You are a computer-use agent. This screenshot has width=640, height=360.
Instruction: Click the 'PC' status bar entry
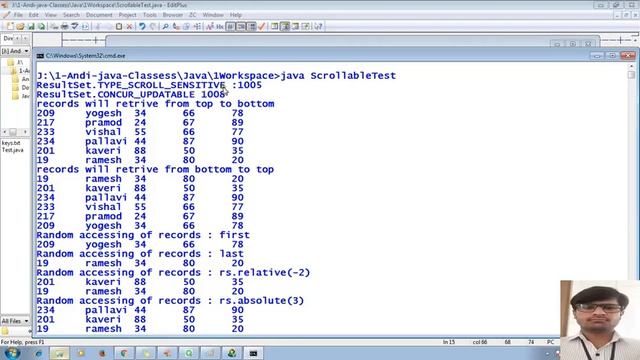550,342
